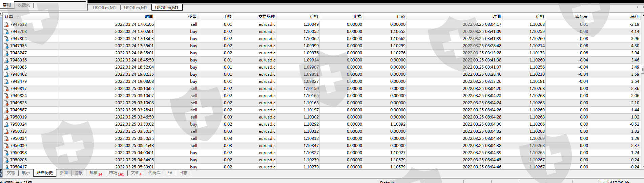Screen dimensions: 644x183
Task: Click the scroll-down arrow of the history list
Action: coord(642,166)
